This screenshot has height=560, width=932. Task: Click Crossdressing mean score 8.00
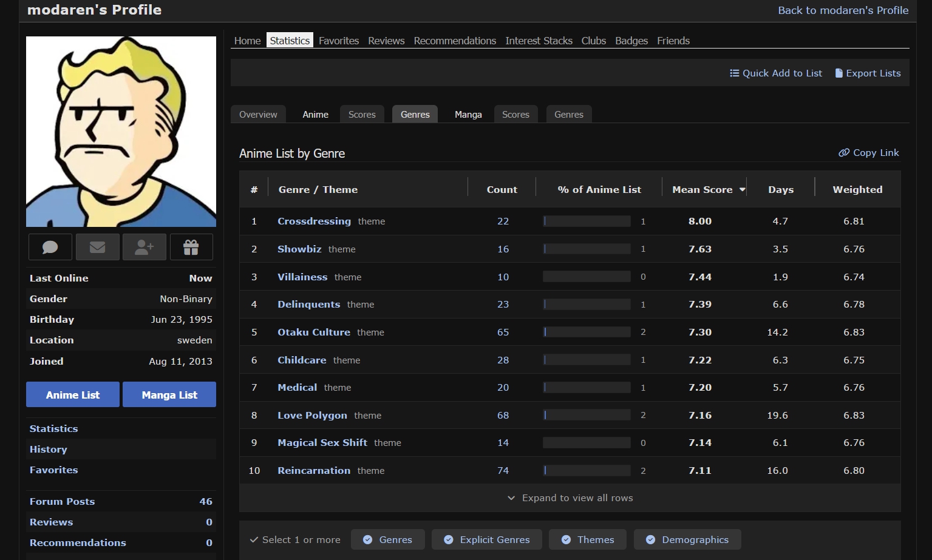tap(699, 221)
